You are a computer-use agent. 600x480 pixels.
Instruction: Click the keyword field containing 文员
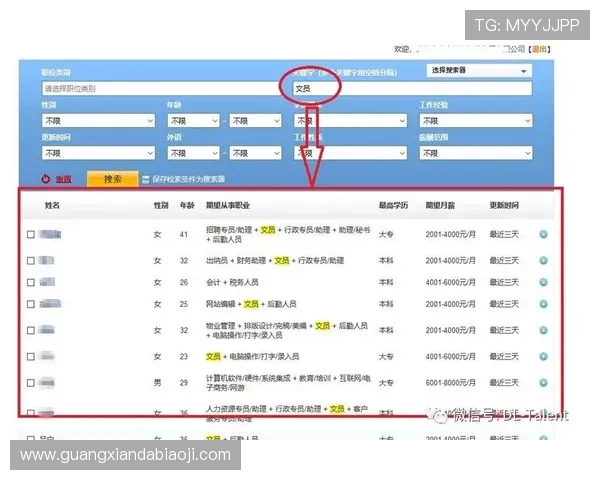tap(412, 89)
